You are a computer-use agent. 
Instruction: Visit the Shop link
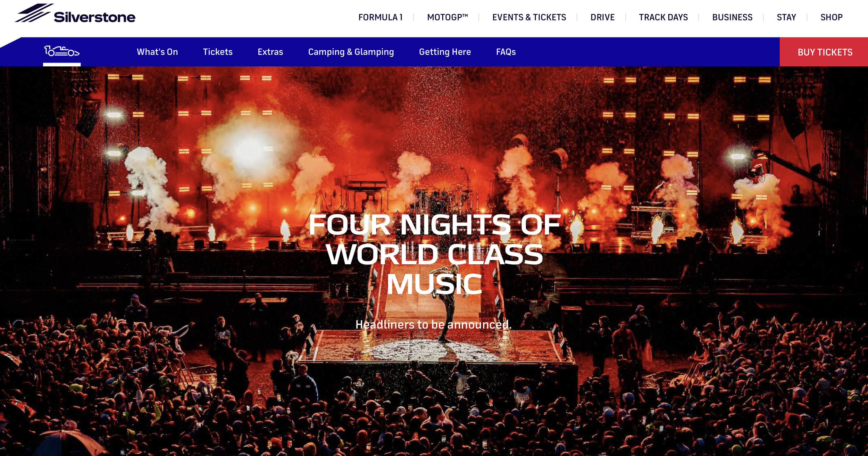coord(831,17)
